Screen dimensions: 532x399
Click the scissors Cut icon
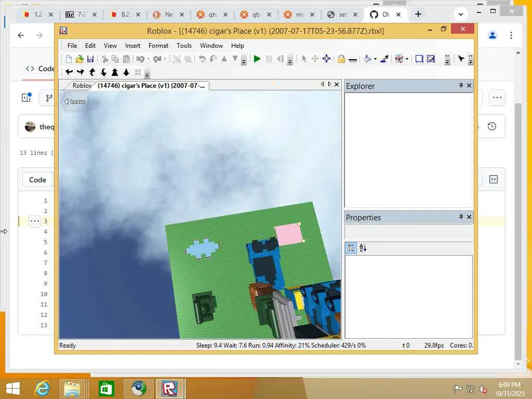105,59
